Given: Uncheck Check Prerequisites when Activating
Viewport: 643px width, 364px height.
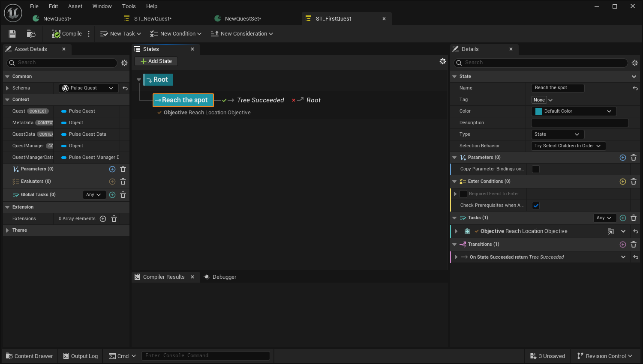Looking at the screenshot, I should (x=536, y=206).
